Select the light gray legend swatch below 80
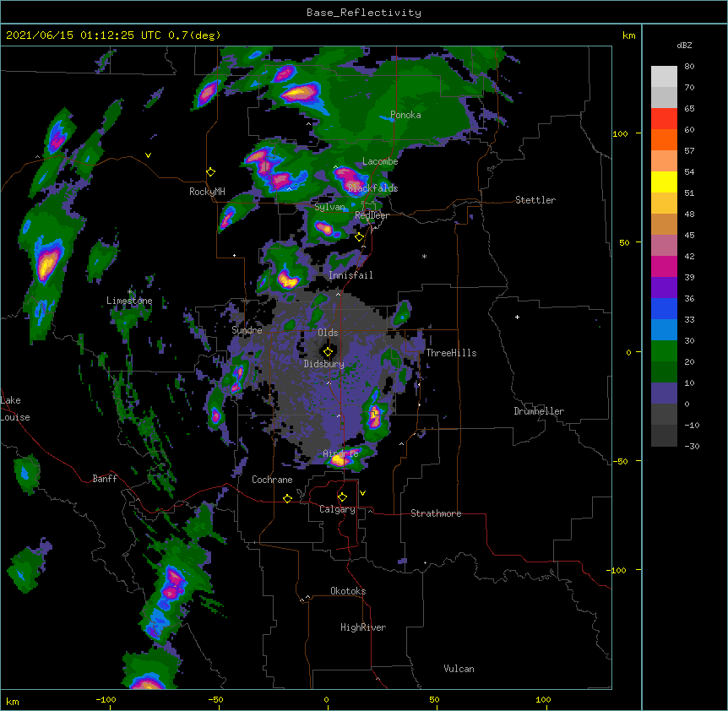This screenshot has height=711, width=728. click(664, 77)
